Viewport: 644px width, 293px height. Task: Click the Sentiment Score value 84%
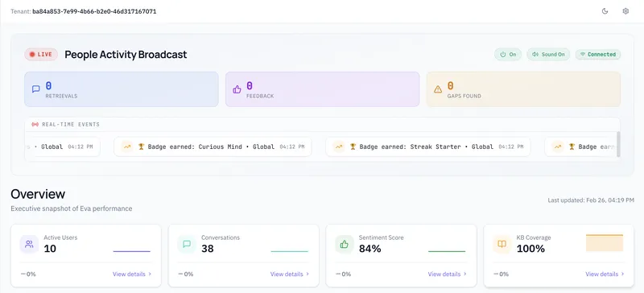pos(370,249)
